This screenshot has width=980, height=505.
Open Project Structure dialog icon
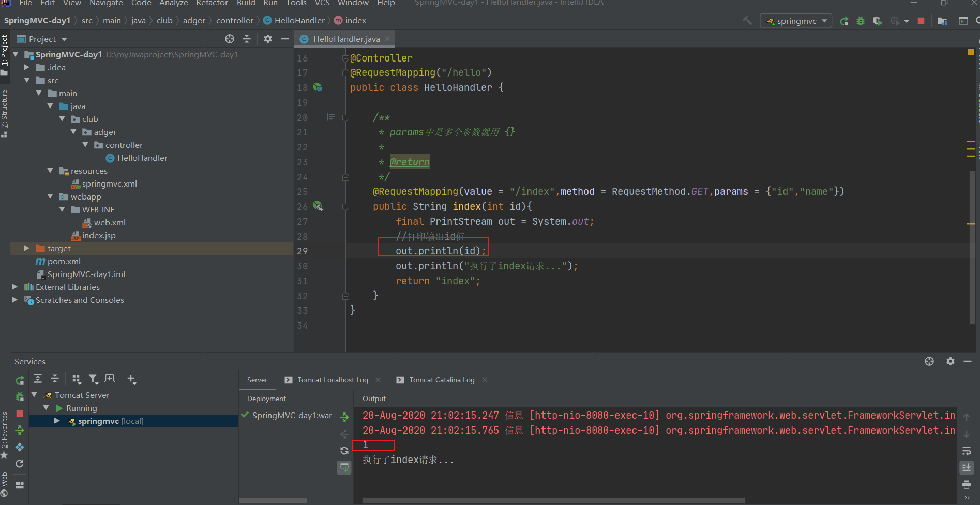click(x=942, y=21)
